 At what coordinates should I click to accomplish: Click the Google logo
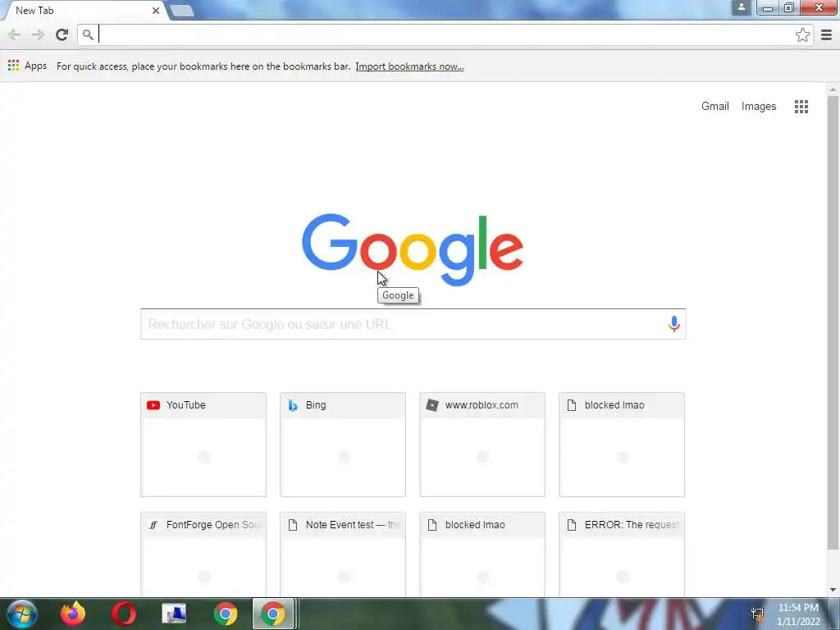tap(413, 249)
